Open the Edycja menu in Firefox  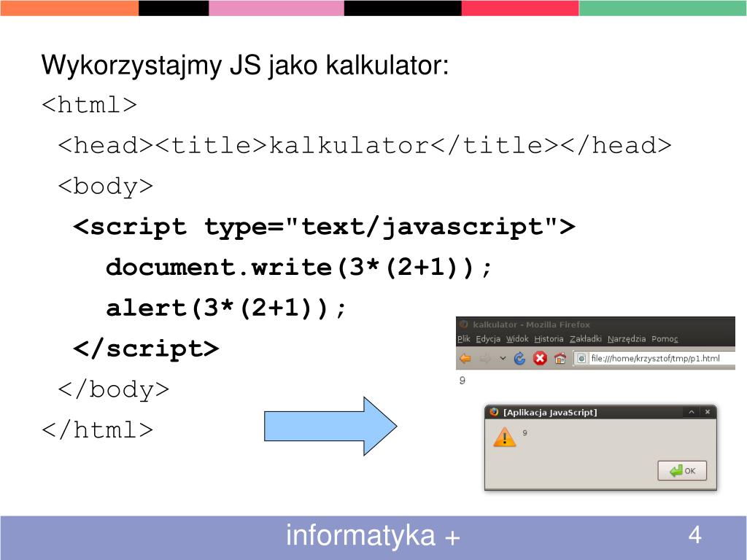click(488, 339)
